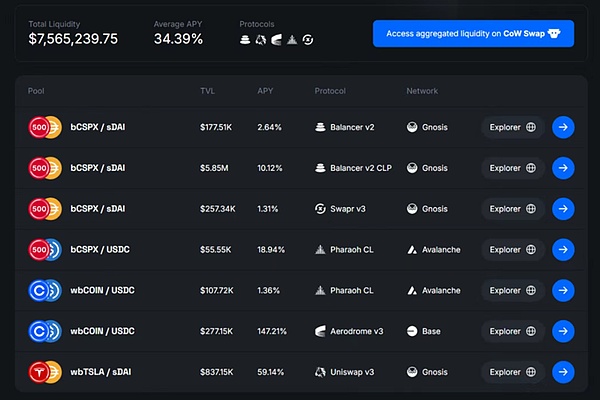
Task: Click the Base network icon
Action: click(412, 331)
